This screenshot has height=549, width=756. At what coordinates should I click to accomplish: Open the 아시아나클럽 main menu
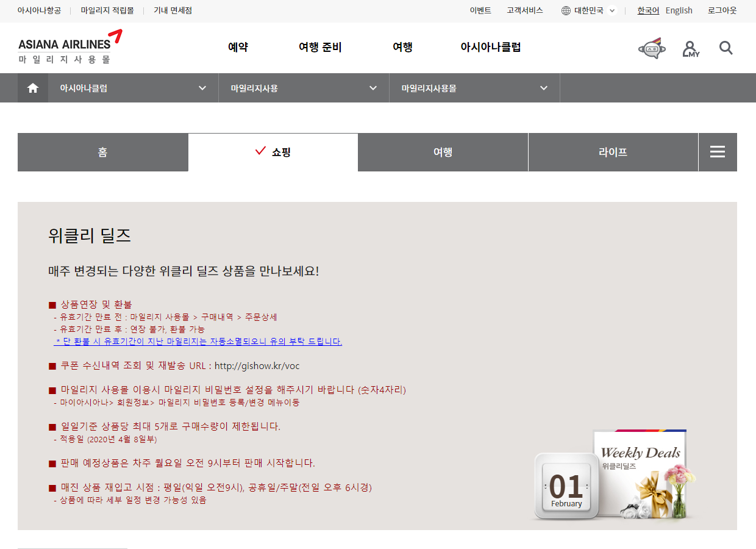click(x=491, y=47)
